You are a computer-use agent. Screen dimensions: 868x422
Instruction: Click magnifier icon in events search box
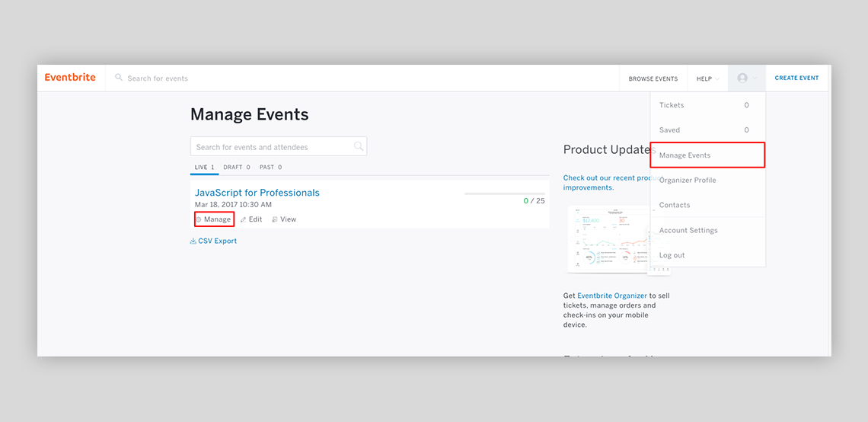pyautogui.click(x=359, y=146)
